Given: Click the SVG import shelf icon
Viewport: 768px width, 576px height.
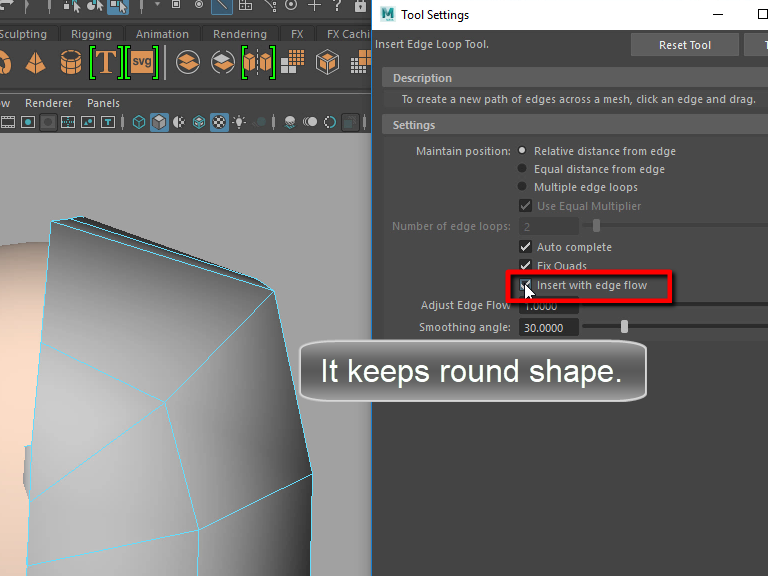Looking at the screenshot, I should (x=142, y=63).
